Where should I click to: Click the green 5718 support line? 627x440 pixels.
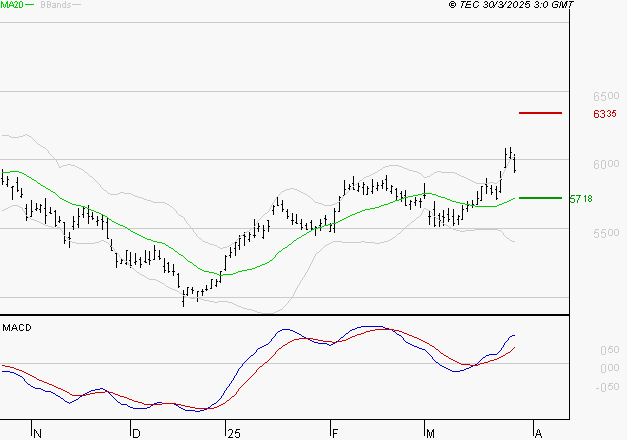pos(540,198)
